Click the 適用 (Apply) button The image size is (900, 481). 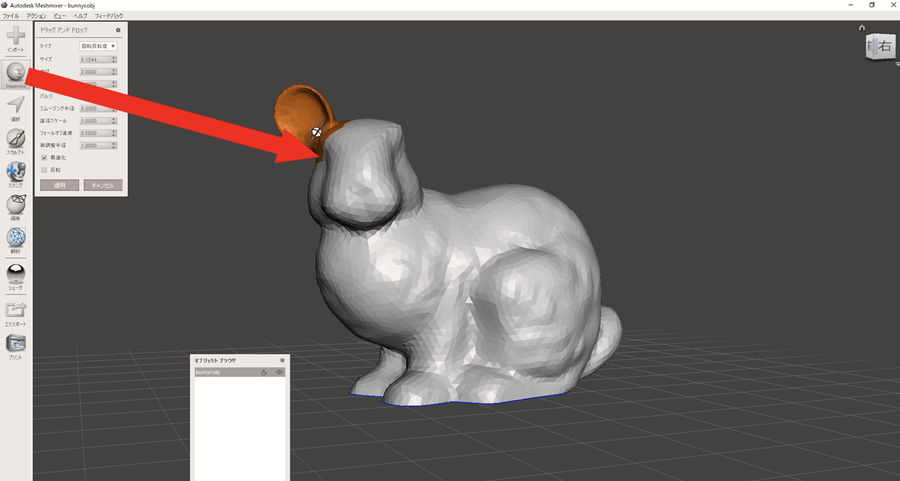click(x=60, y=185)
